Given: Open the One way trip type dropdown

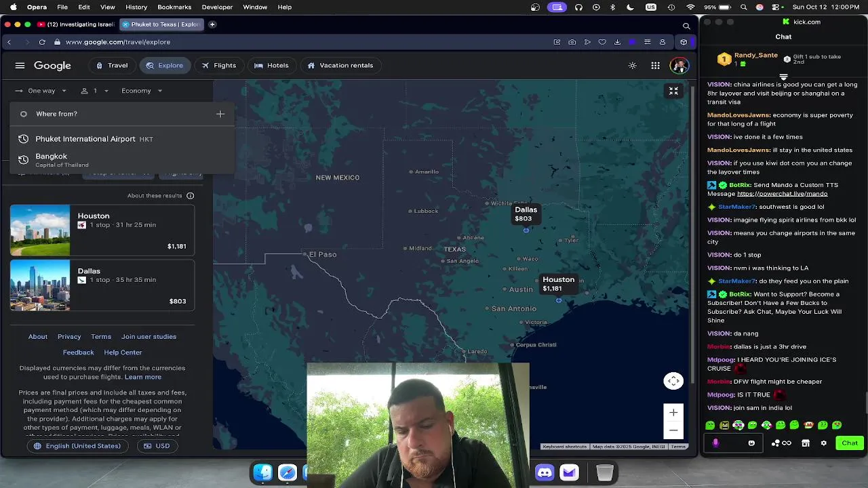Looking at the screenshot, I should [x=41, y=91].
